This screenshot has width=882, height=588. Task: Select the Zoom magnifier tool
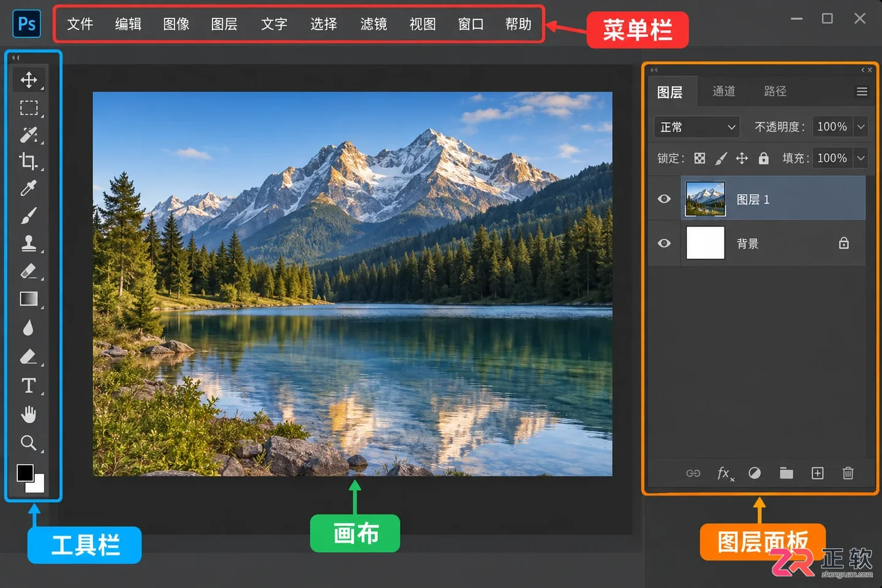pos(29,442)
